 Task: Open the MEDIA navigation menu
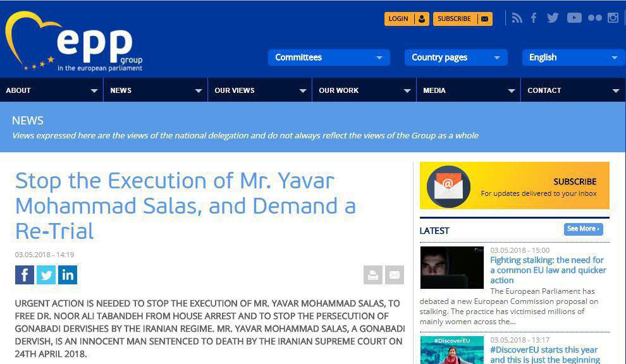468,90
